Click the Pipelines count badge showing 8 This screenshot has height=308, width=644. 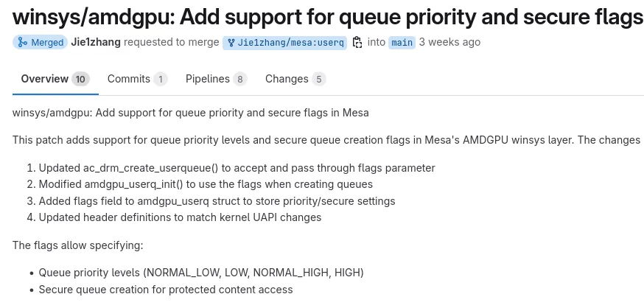(x=239, y=80)
